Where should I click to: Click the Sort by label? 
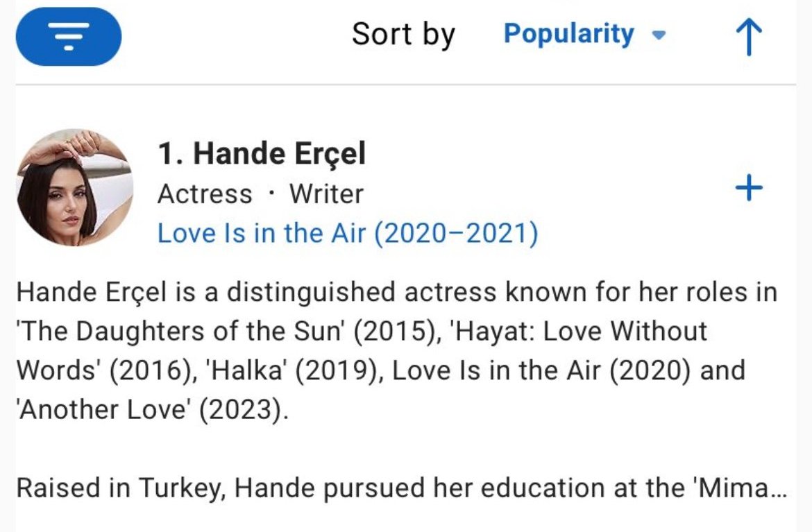pyautogui.click(x=403, y=34)
